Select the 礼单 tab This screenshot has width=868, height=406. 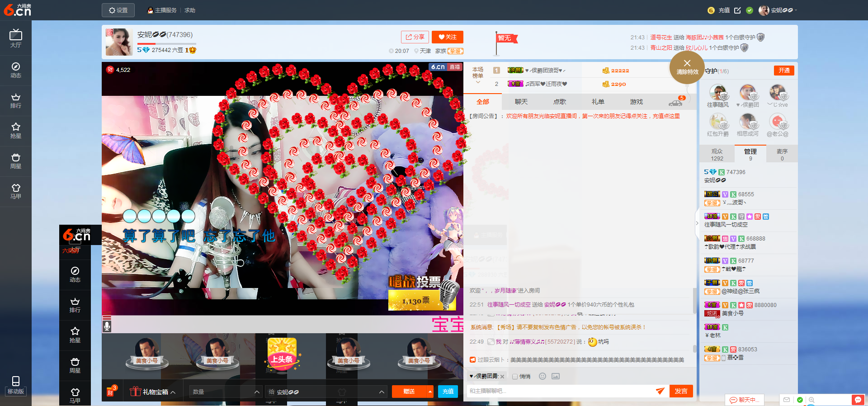tap(598, 102)
